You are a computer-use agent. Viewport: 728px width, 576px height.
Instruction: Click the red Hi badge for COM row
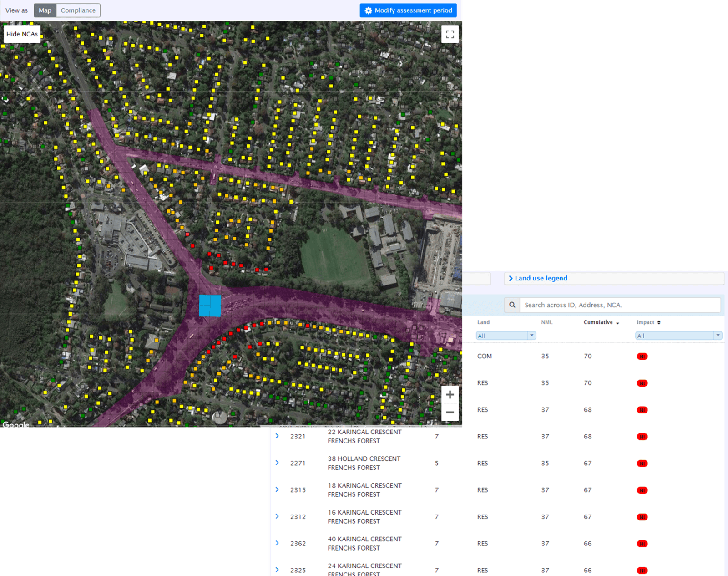tap(642, 357)
